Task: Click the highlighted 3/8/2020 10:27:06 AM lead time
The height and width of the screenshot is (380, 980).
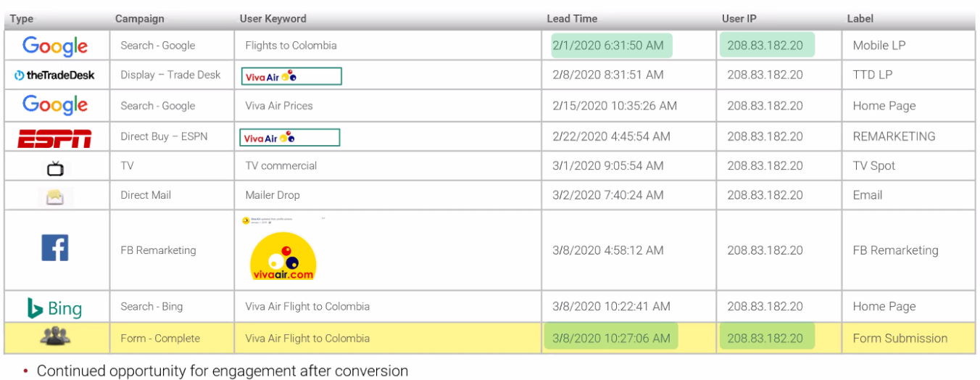Action: coord(610,338)
